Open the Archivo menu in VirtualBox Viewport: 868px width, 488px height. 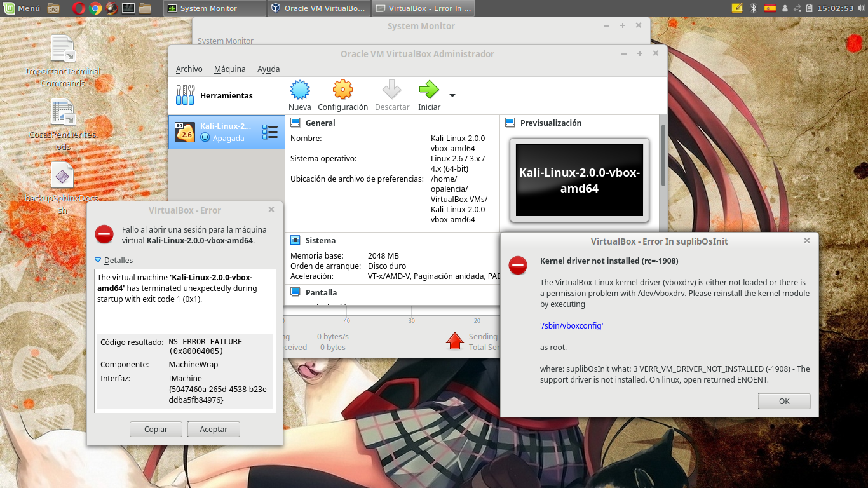point(189,69)
